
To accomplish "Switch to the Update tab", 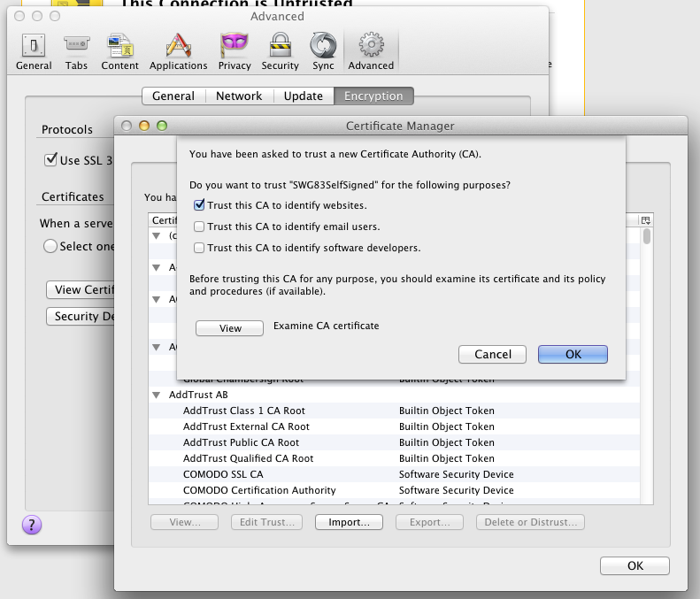I will click(x=303, y=96).
